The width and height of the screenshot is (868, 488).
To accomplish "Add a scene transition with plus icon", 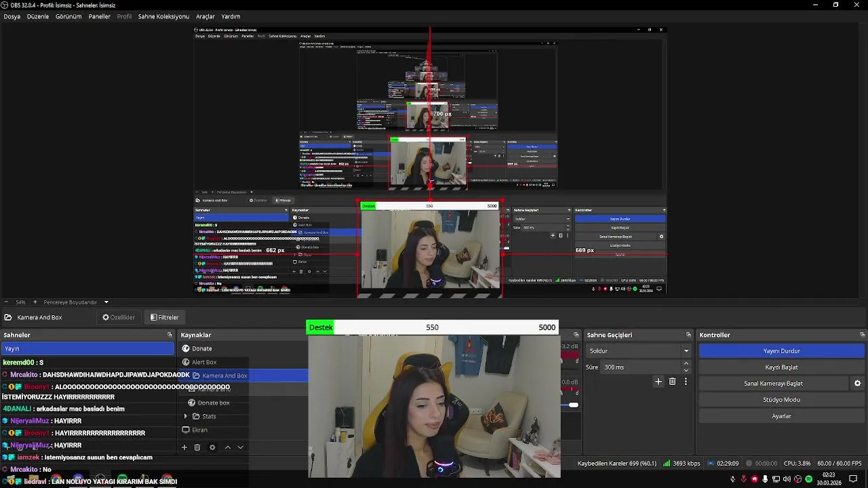I will tap(658, 382).
